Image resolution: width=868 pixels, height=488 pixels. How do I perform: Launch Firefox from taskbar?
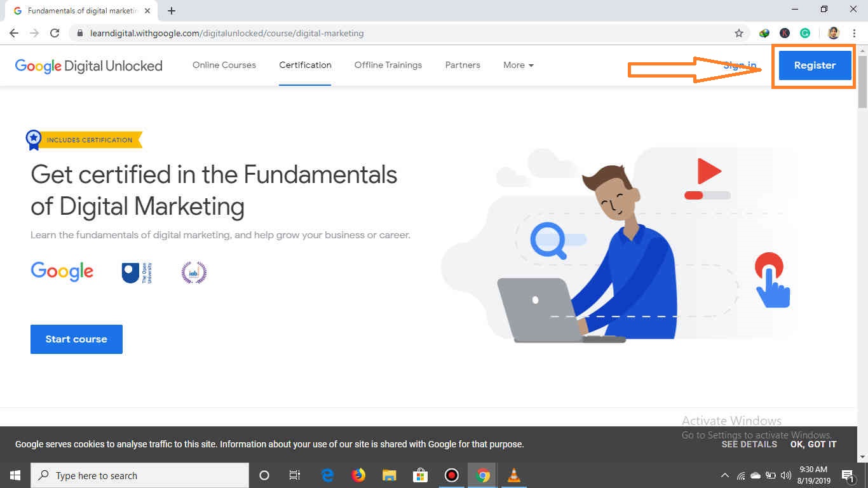tap(359, 475)
